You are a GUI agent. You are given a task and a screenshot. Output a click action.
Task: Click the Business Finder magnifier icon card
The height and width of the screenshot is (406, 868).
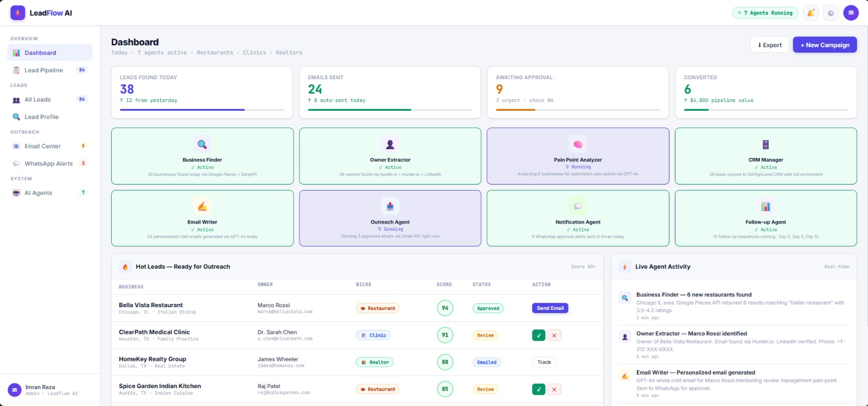coord(202,144)
